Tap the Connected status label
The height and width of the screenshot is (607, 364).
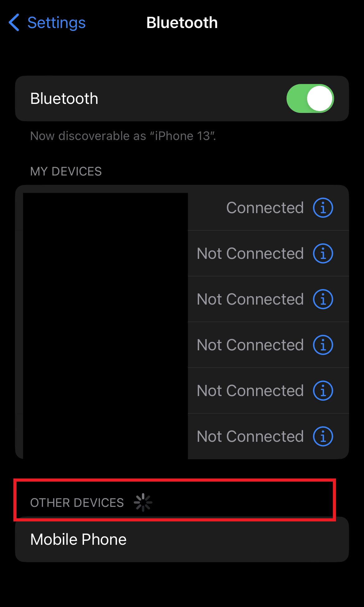click(265, 208)
